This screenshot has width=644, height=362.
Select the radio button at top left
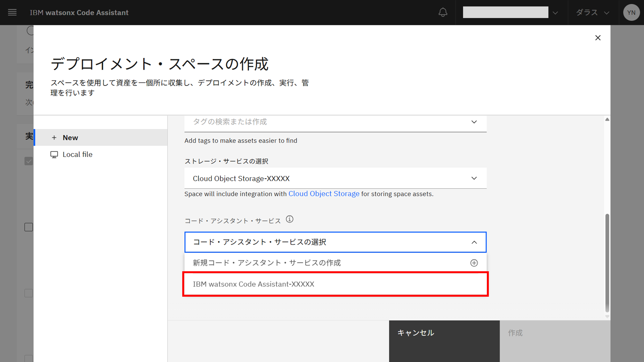click(30, 31)
